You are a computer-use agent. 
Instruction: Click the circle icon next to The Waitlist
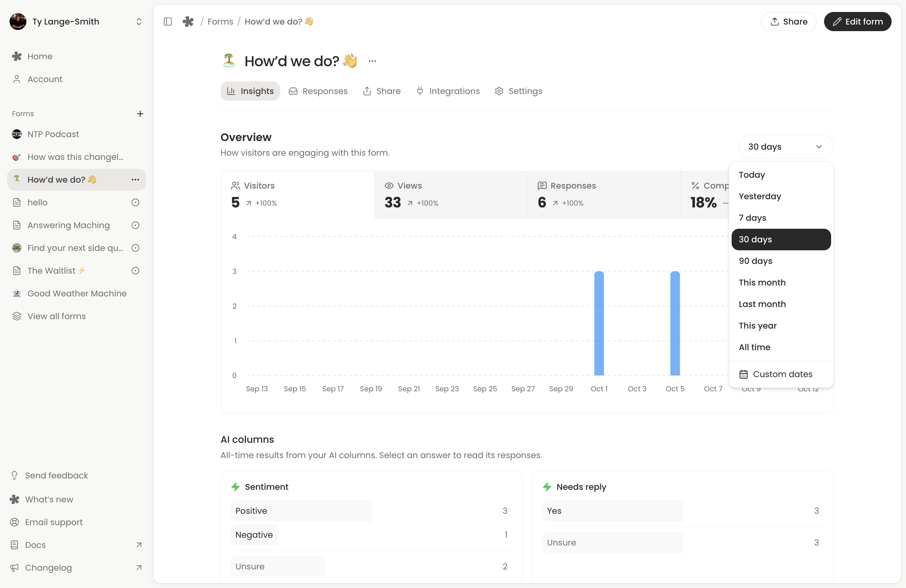coord(135,271)
